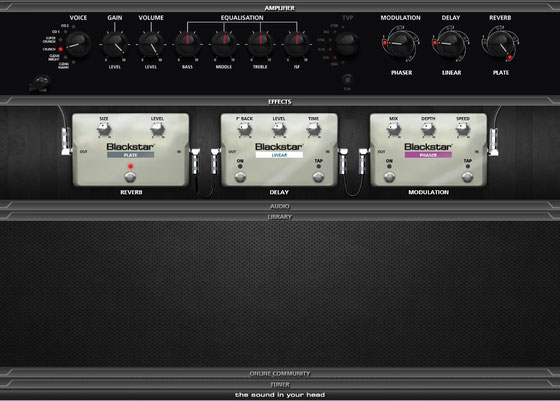The image size is (560, 401).
Task: Toggle the Delay pedal ON footswitch
Action: click(240, 177)
